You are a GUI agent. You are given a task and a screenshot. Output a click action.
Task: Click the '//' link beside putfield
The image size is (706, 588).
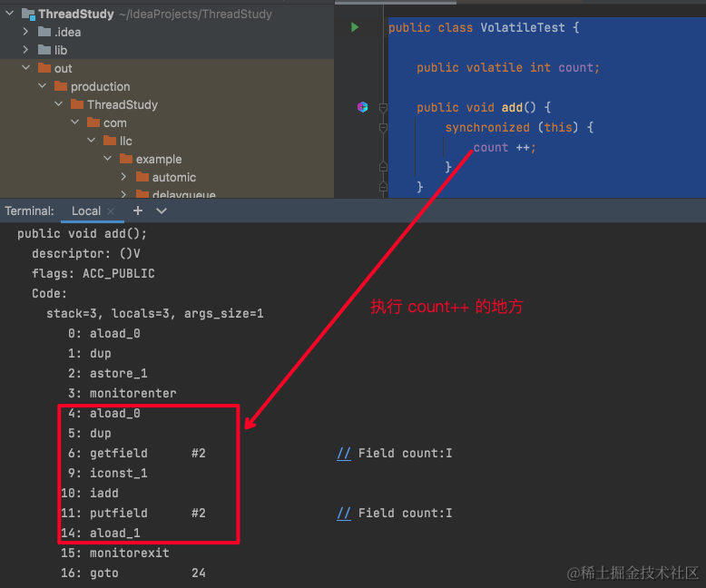coord(344,513)
